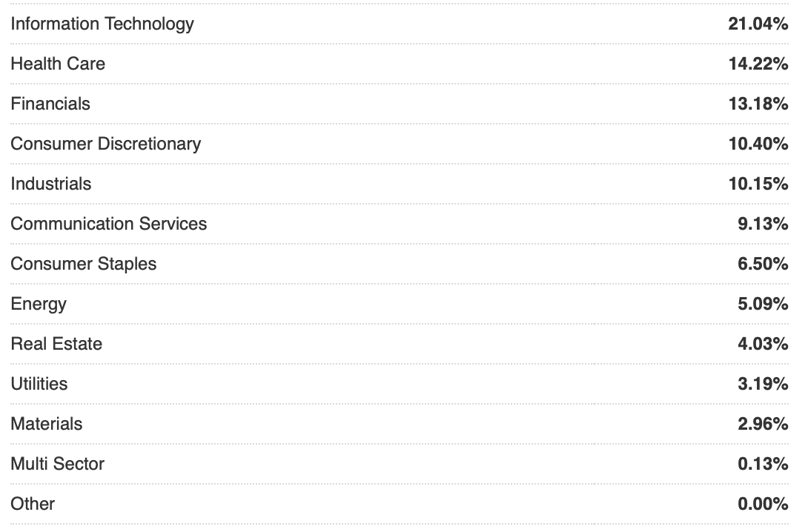Click the 9.13% Communication Services value

coord(763,224)
